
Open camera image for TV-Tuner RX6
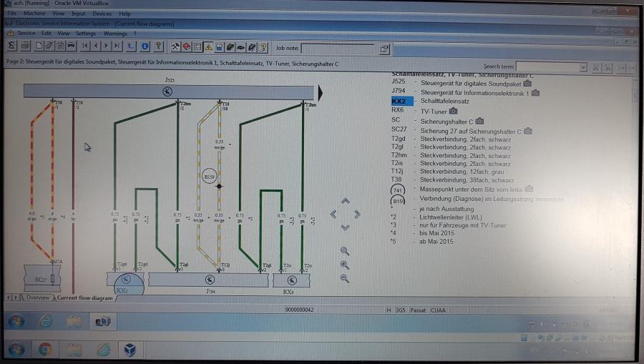[x=453, y=111]
